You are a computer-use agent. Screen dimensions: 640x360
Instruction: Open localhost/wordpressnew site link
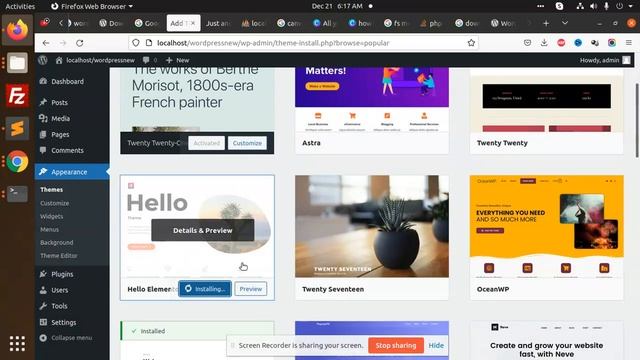coord(96,60)
